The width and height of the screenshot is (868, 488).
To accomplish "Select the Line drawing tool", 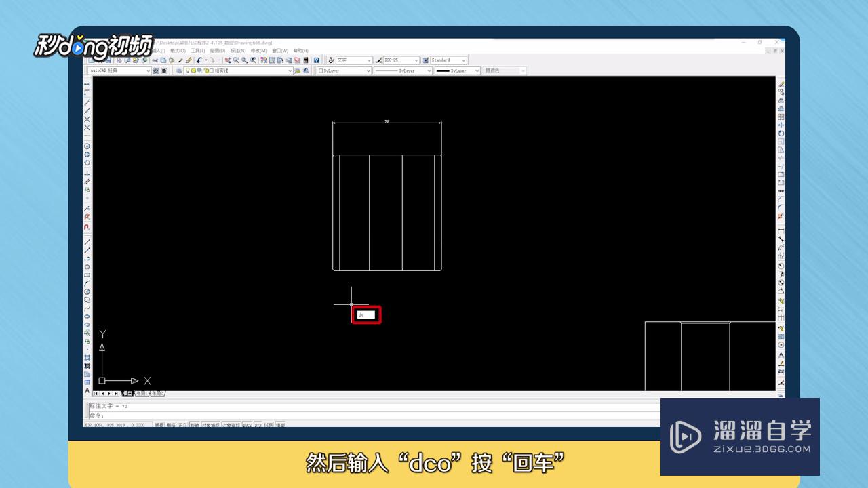I will (x=87, y=241).
